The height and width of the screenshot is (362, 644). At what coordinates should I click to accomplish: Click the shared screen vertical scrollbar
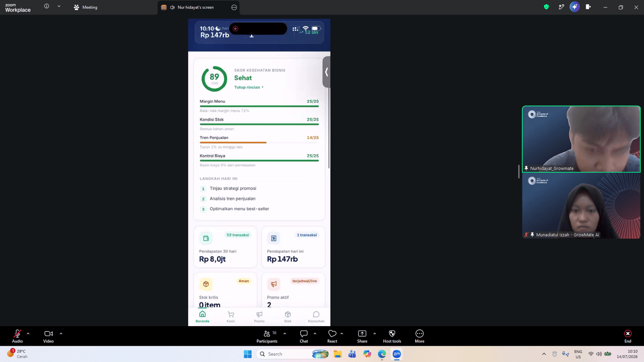tap(329, 127)
